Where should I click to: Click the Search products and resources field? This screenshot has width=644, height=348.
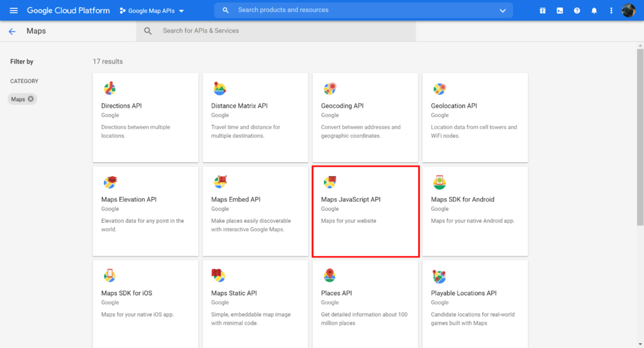point(364,10)
